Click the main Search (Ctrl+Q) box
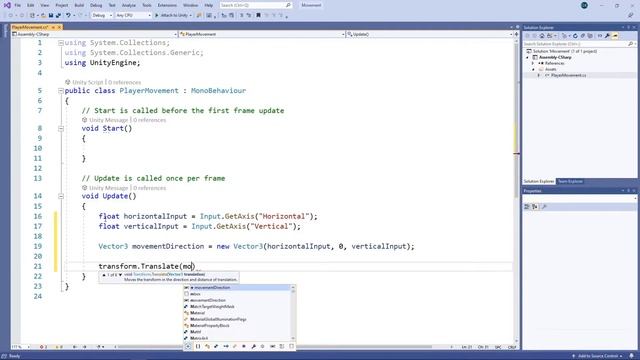Viewport: 640px width, 360px height. pyautogui.click(x=256, y=5)
